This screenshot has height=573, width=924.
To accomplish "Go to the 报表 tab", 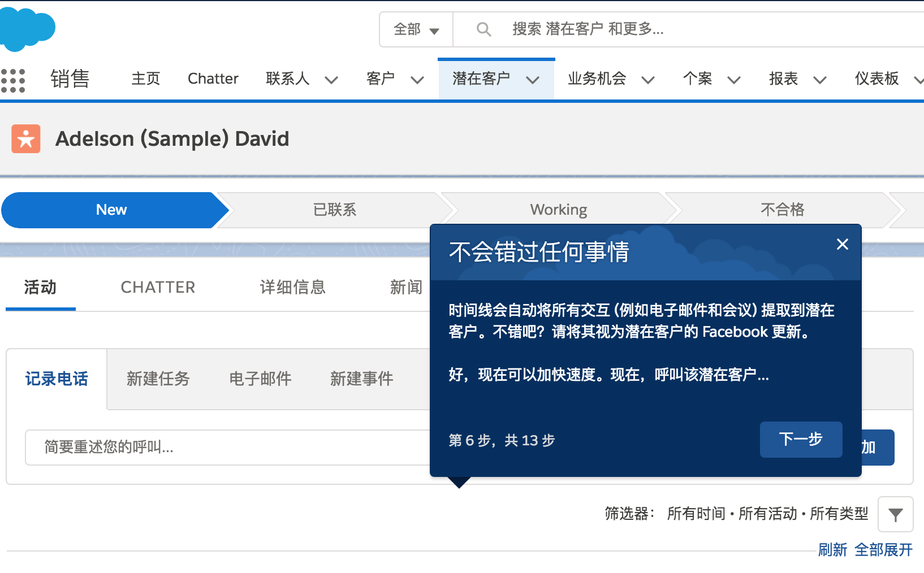I will [784, 79].
